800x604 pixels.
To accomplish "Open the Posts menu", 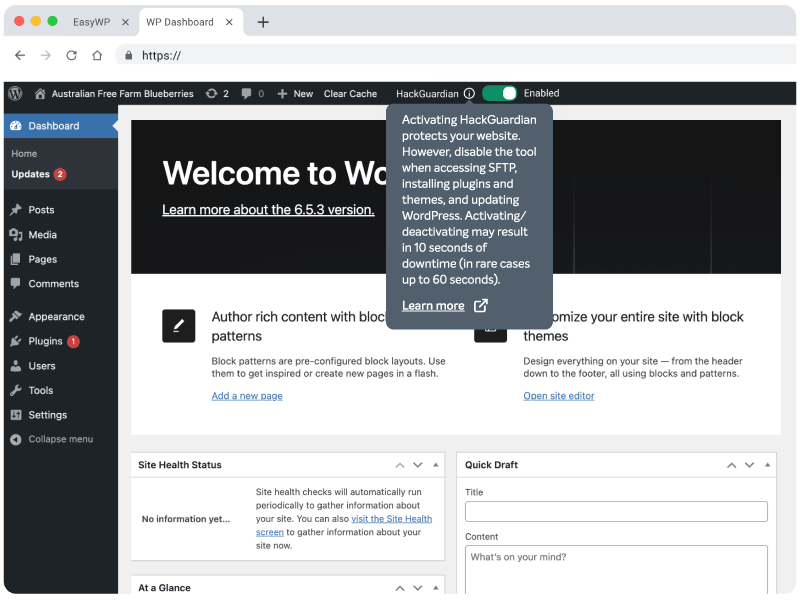I will (x=41, y=210).
